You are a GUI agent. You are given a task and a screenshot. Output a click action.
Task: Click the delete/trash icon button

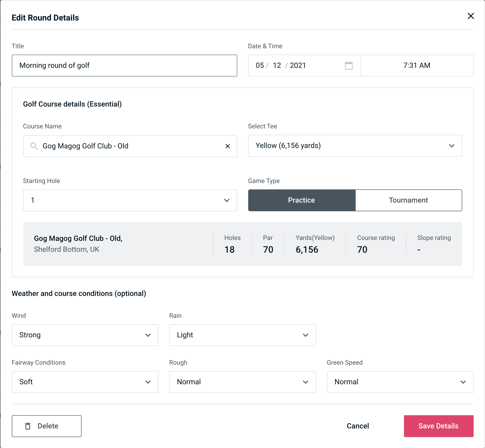(28, 426)
